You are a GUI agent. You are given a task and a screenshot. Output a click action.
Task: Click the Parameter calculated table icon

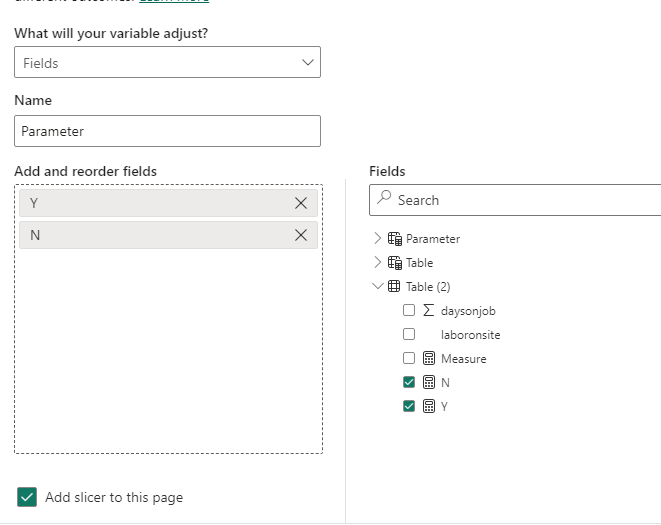coord(395,239)
